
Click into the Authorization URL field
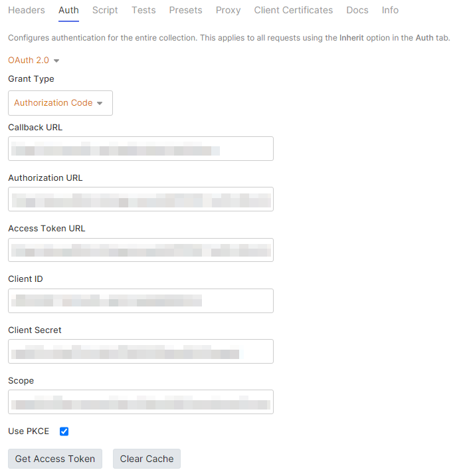click(141, 199)
